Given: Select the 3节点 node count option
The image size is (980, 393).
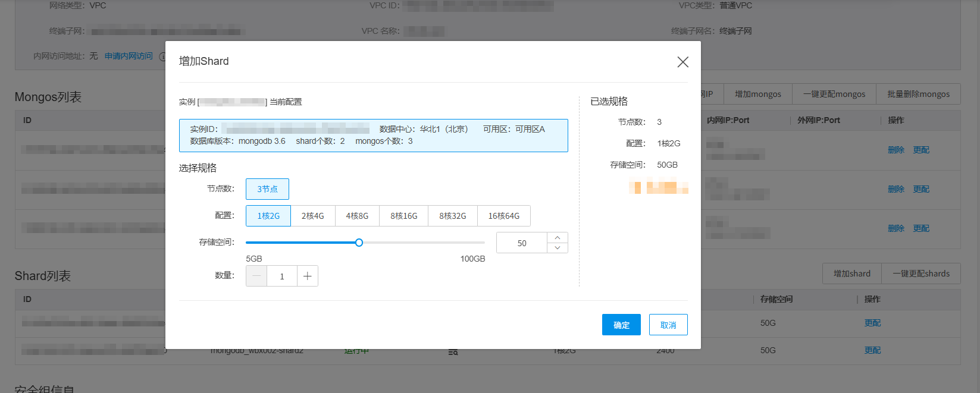Looking at the screenshot, I should point(267,189).
